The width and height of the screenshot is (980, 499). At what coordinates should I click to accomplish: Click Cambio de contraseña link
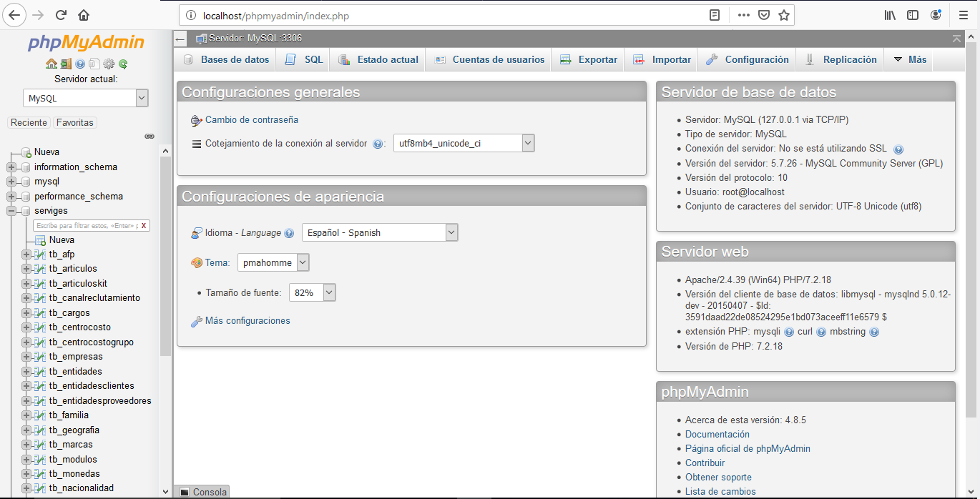pyautogui.click(x=252, y=120)
